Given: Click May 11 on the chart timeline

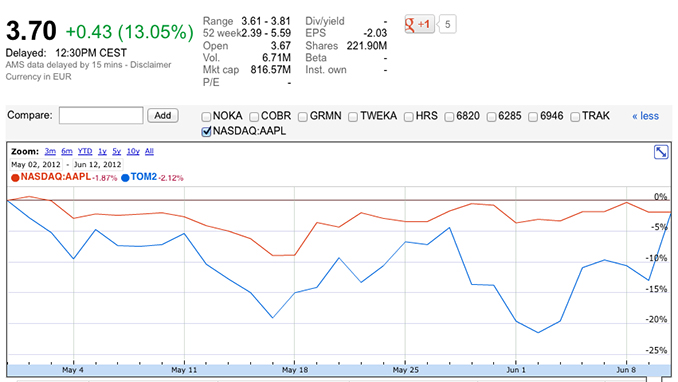Looking at the screenshot, I should point(184,370).
